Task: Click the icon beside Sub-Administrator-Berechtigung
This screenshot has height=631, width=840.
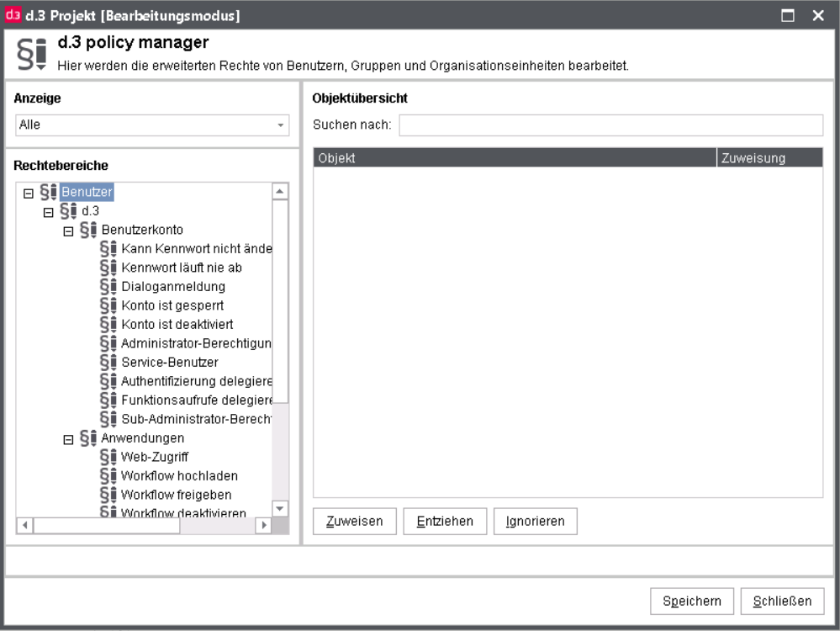Action: click(x=108, y=419)
